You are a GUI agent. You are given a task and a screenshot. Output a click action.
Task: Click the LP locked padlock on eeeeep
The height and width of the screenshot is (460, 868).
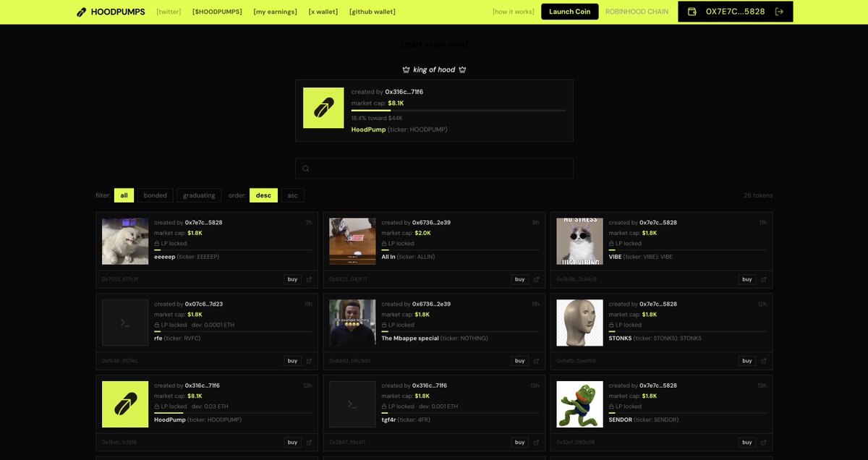coord(157,244)
